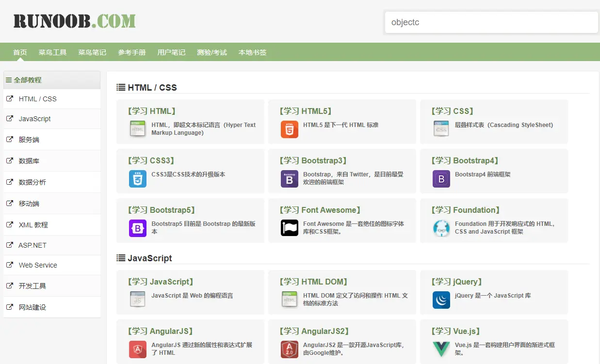Click the 全部教程 sidebar header

pos(52,80)
